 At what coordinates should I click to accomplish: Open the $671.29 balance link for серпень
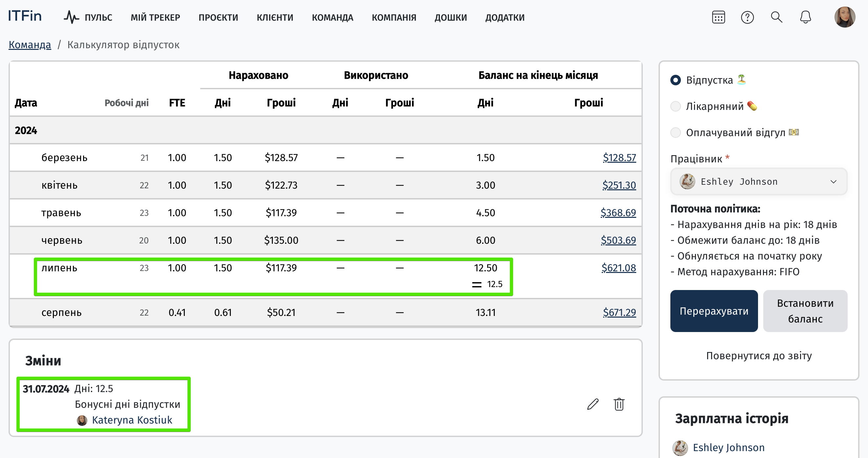tap(619, 313)
